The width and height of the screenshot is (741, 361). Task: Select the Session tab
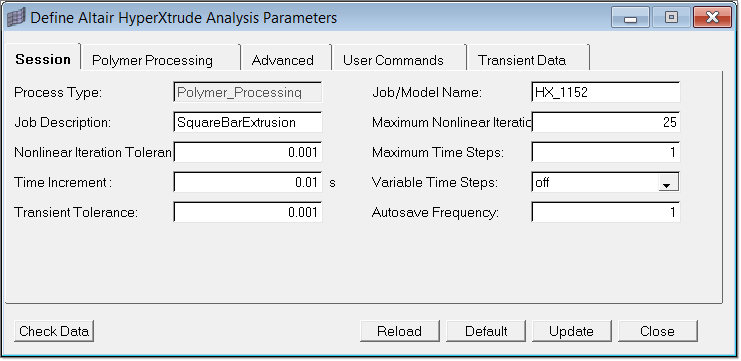43,59
